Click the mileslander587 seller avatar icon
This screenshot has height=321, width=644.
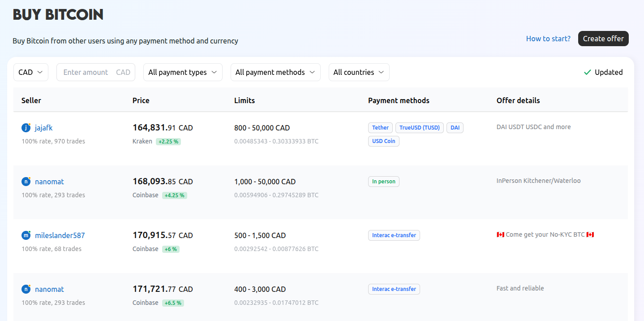26,235
